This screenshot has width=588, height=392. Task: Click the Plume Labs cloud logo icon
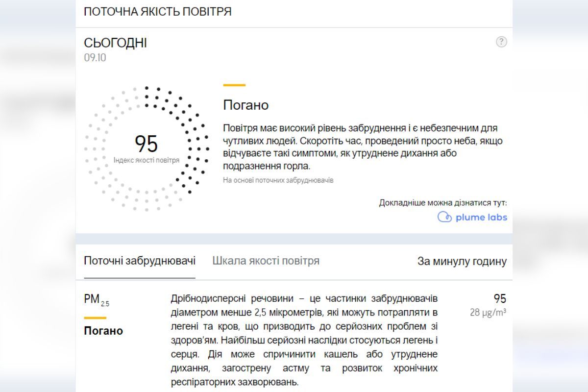pyautogui.click(x=444, y=217)
